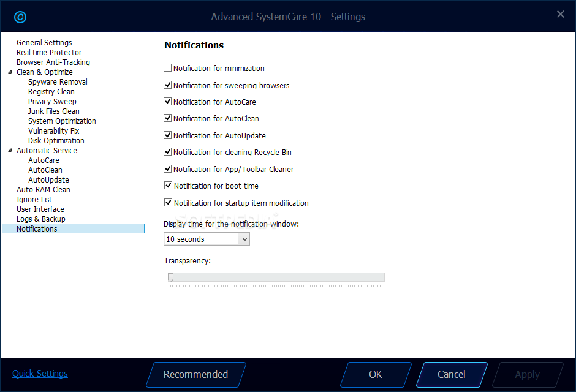Toggle Notification for AutoCare checkbox
This screenshot has width=576, height=392.
(167, 101)
